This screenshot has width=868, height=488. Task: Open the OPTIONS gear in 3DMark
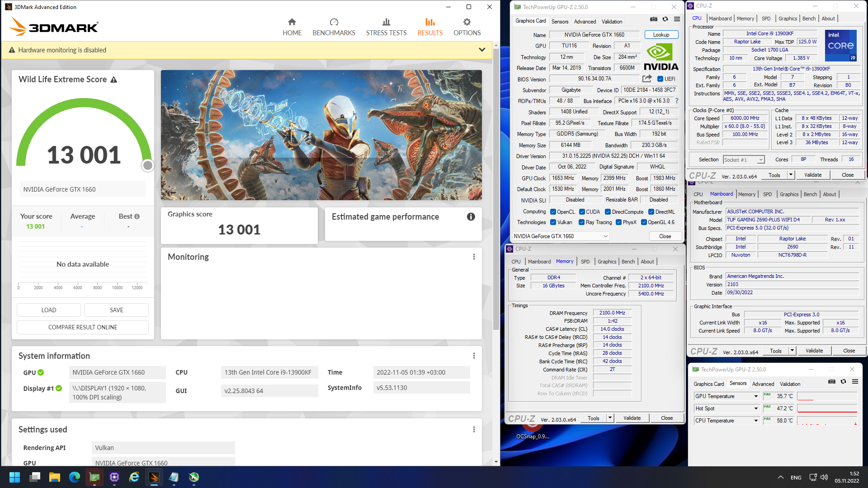(467, 22)
